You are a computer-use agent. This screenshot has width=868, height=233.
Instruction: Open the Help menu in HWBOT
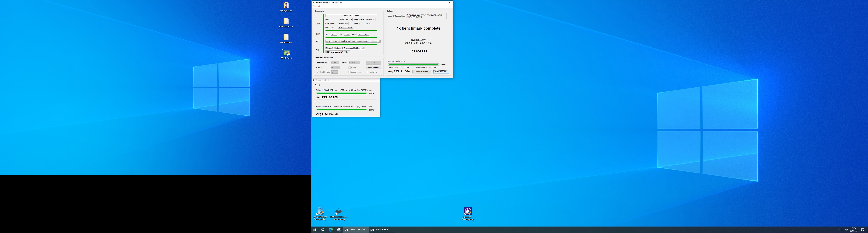[319, 6]
